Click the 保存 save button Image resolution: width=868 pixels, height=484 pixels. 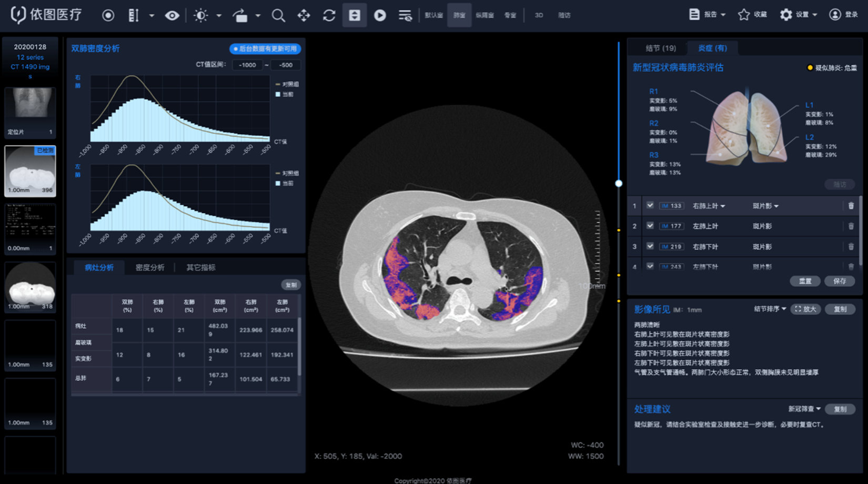(840, 281)
